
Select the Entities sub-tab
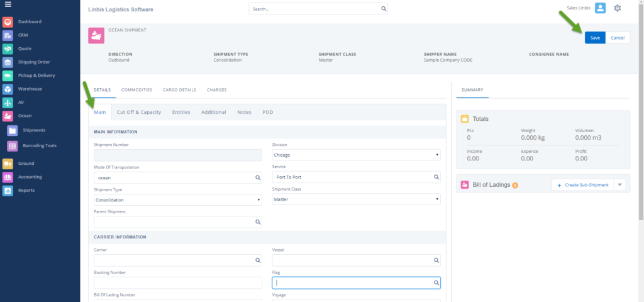(x=181, y=112)
